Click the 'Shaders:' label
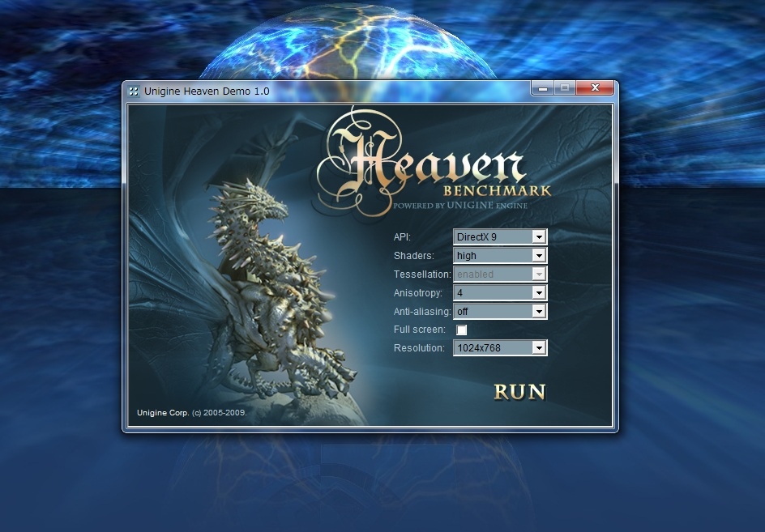 point(414,256)
